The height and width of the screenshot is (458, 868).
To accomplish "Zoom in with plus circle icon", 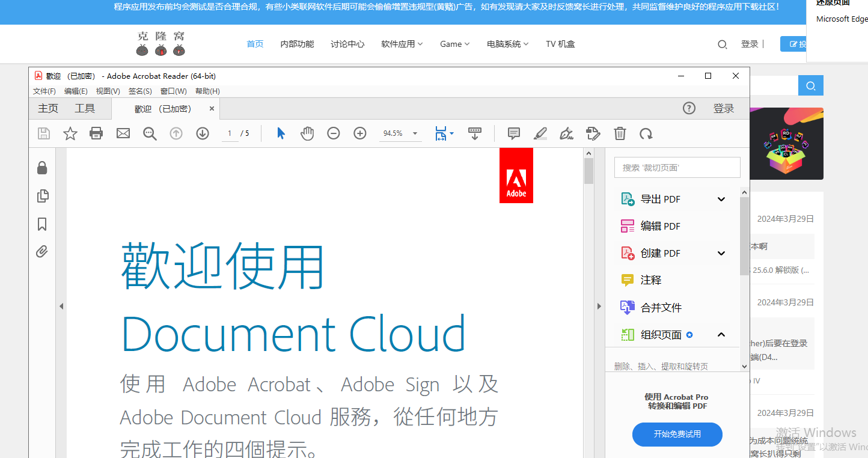I will 360,133.
